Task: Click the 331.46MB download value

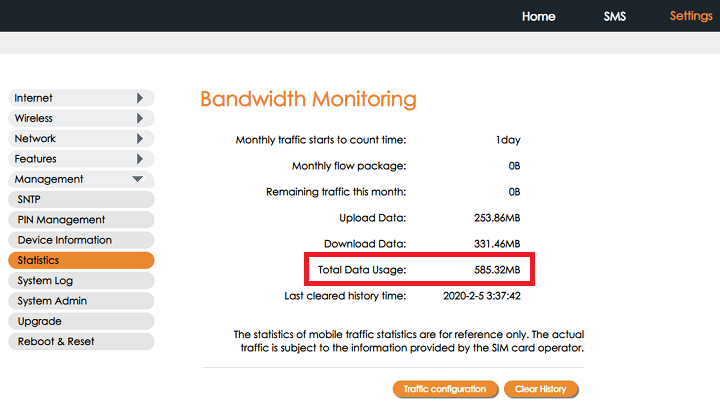Action: (497, 244)
